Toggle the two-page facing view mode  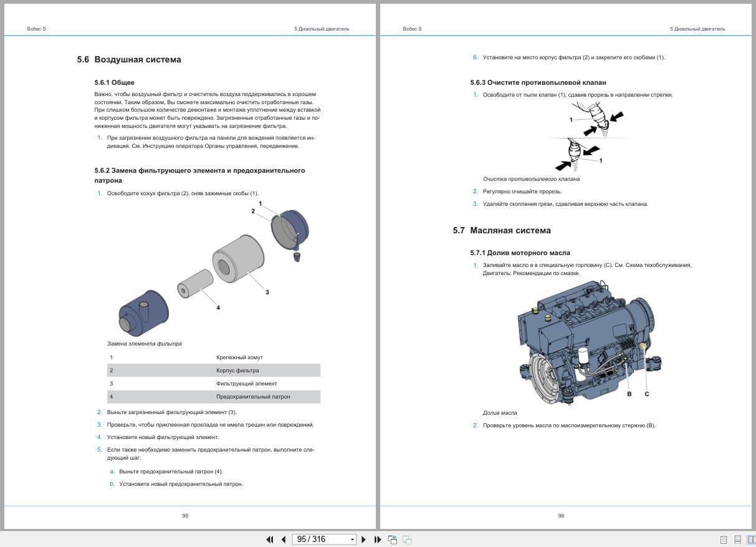point(752,539)
